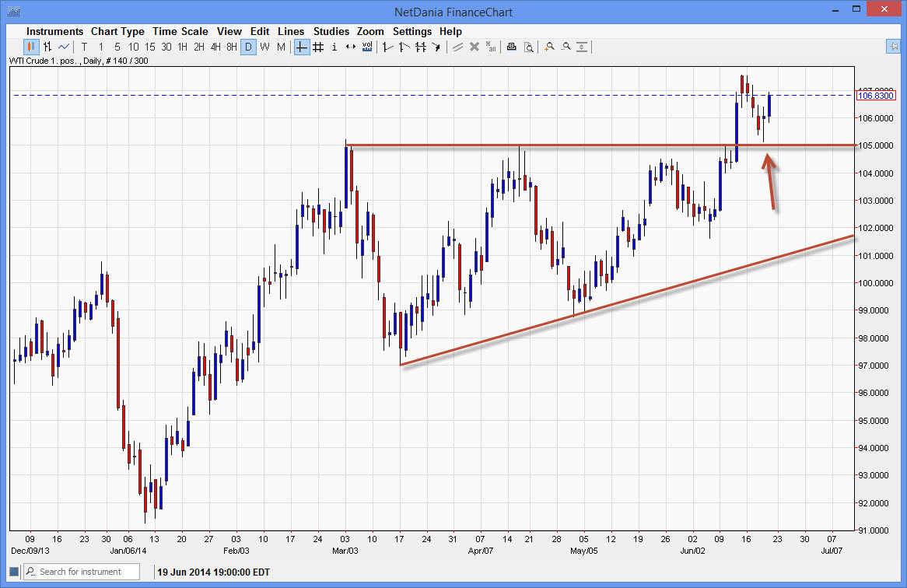Expand the Time Scale menu
This screenshot has width=907, height=588.
[x=180, y=31]
